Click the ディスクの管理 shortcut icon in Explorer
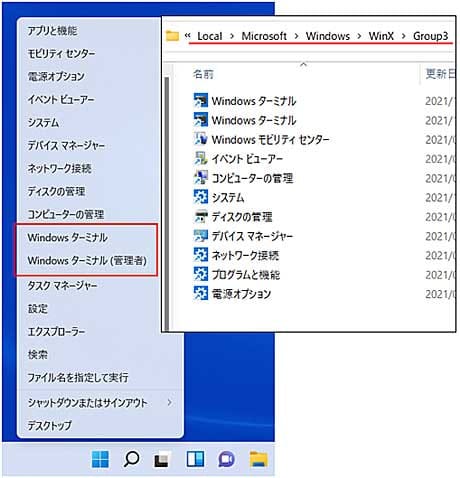 (201, 216)
